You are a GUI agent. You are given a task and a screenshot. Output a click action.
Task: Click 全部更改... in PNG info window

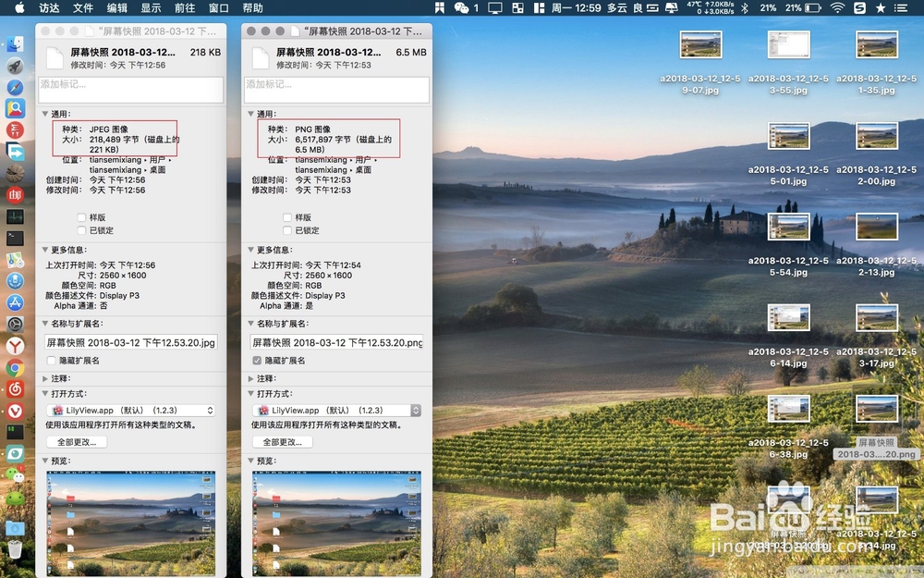[283, 442]
